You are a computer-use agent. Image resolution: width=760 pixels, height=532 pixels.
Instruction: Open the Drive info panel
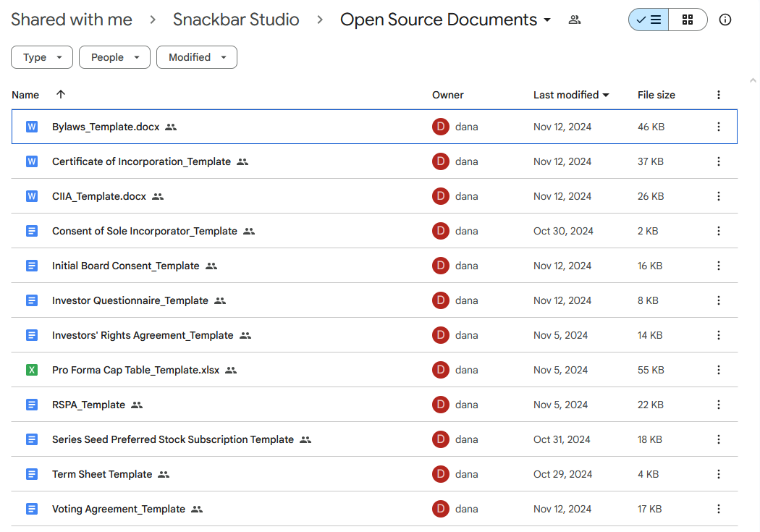click(725, 20)
